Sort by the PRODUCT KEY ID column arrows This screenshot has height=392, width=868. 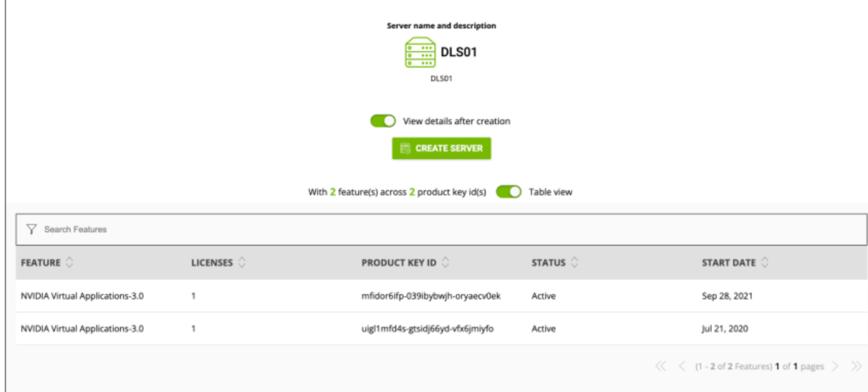[446, 263]
